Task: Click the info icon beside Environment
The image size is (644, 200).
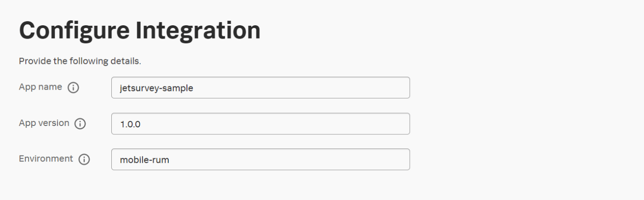Action: [x=84, y=159]
